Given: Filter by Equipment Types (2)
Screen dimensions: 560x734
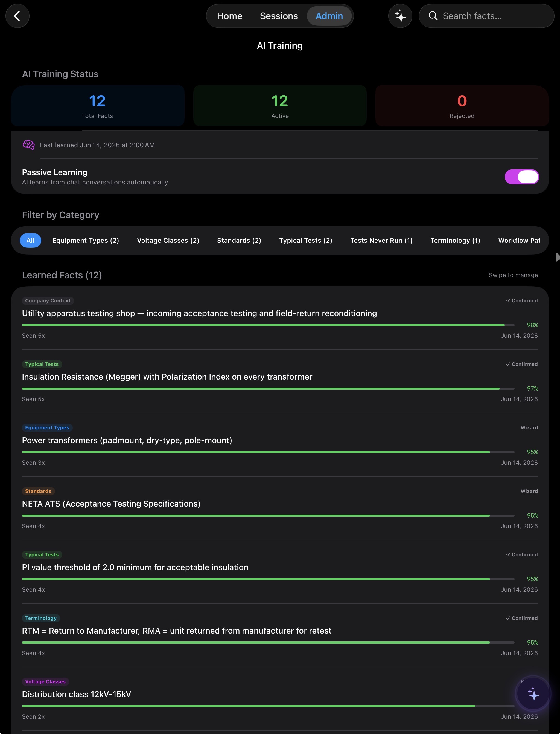Looking at the screenshot, I should (x=86, y=240).
